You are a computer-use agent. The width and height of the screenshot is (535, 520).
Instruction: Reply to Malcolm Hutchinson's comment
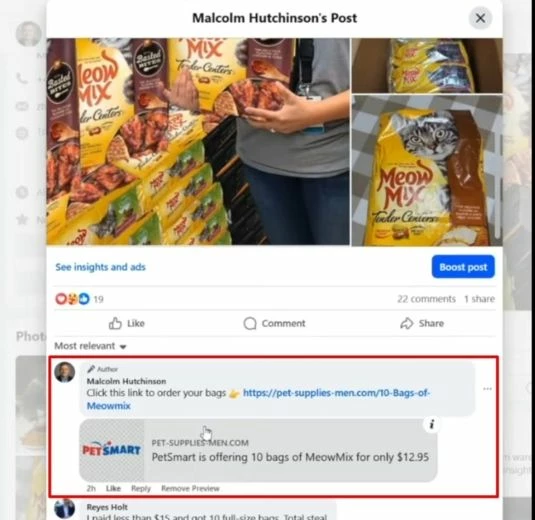tap(141, 488)
